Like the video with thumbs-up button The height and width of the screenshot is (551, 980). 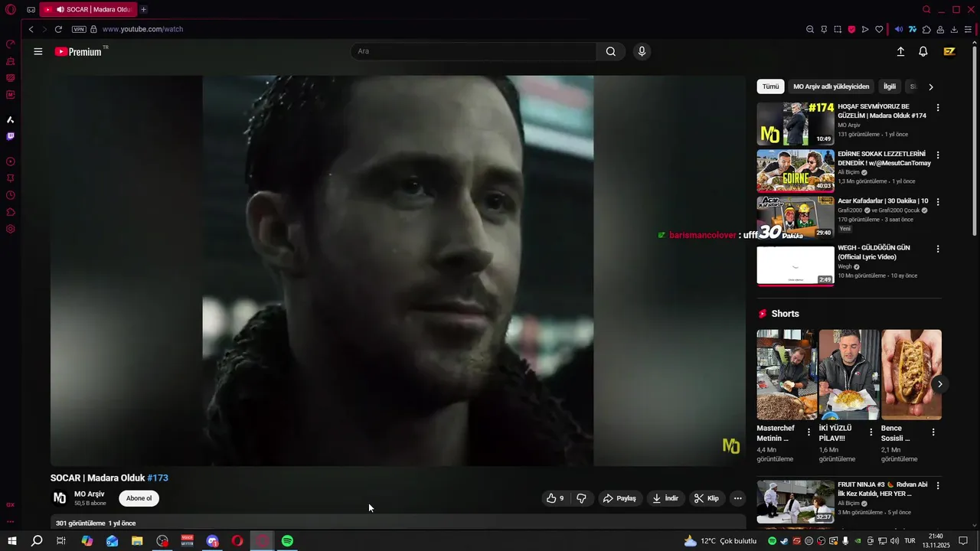[556, 498]
